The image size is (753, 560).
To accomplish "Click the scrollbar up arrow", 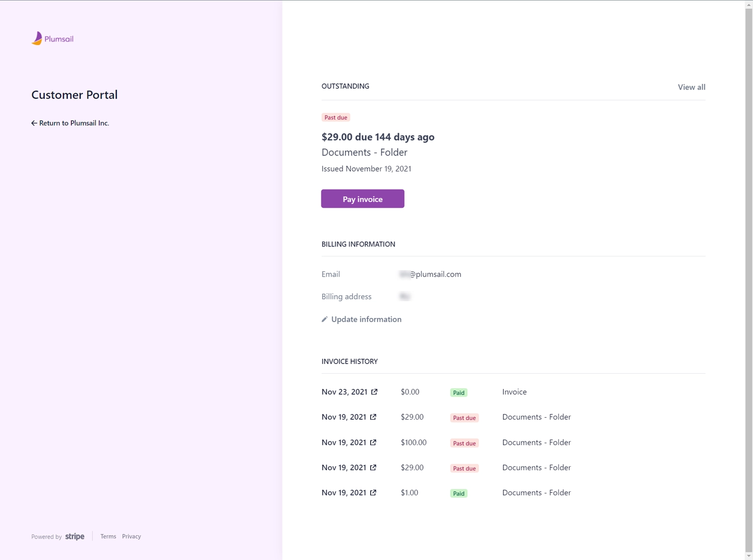I will (749, 4).
